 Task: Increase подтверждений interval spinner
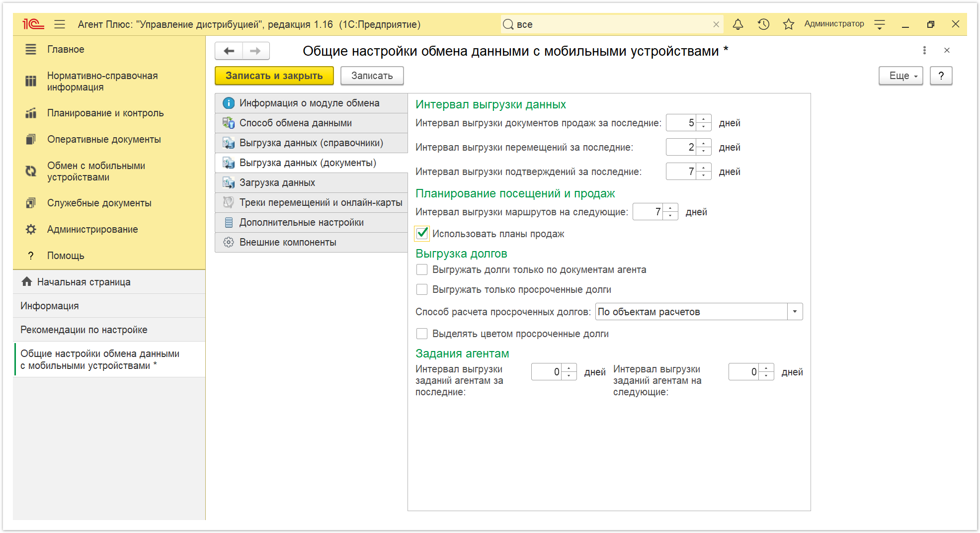point(704,168)
